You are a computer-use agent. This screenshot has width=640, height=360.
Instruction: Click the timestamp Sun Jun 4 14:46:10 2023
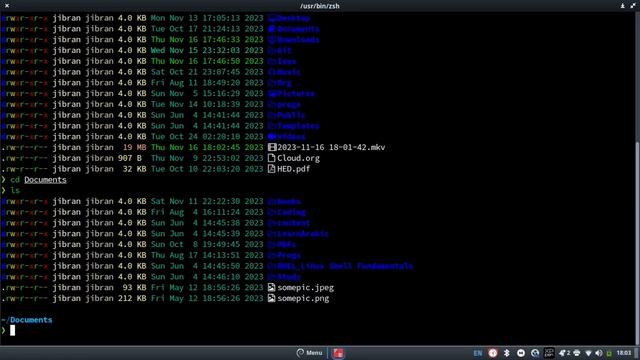[x=207, y=277]
